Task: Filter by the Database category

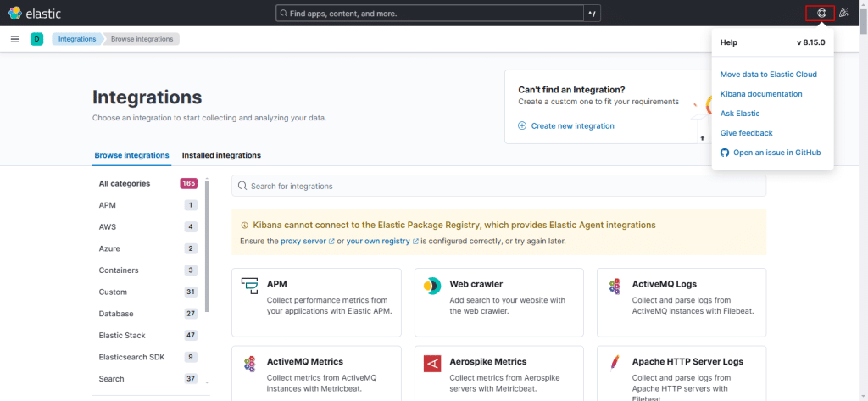Action: [116, 314]
